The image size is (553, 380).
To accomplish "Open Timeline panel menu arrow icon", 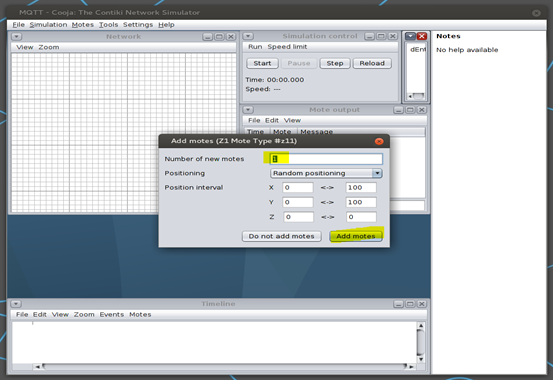I will click(16, 304).
